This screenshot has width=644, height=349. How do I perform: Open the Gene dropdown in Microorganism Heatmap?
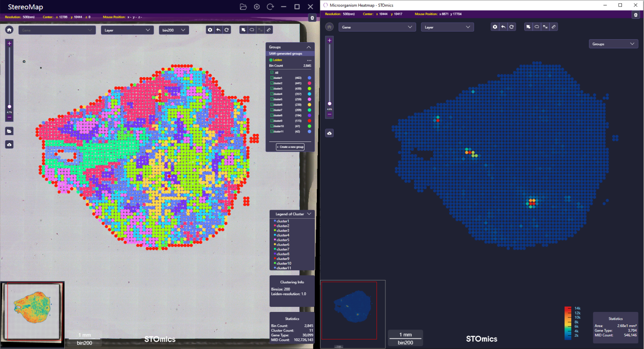tap(377, 27)
